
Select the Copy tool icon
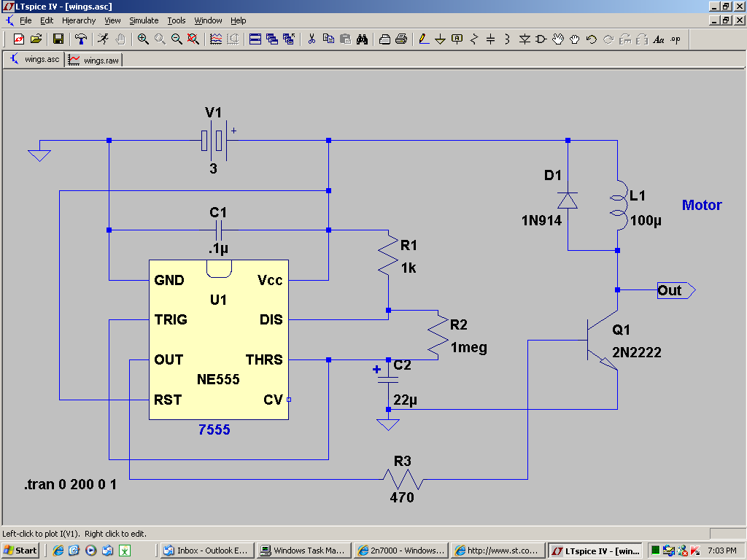pos(328,39)
